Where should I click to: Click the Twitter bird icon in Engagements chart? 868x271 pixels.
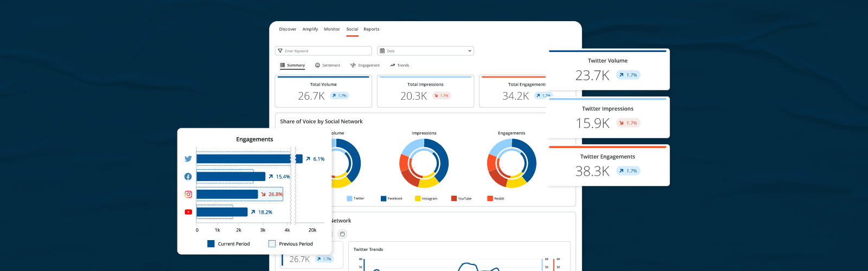point(188,159)
